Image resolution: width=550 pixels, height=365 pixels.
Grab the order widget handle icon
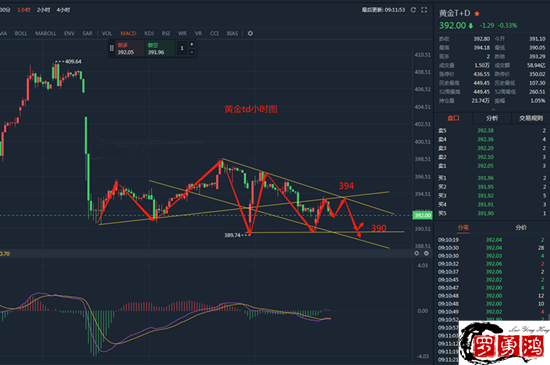pos(112,48)
